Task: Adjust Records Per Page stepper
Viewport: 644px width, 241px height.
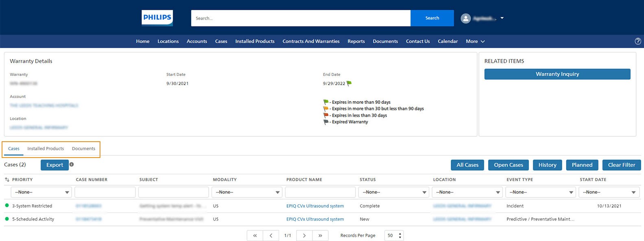Action: (400, 235)
